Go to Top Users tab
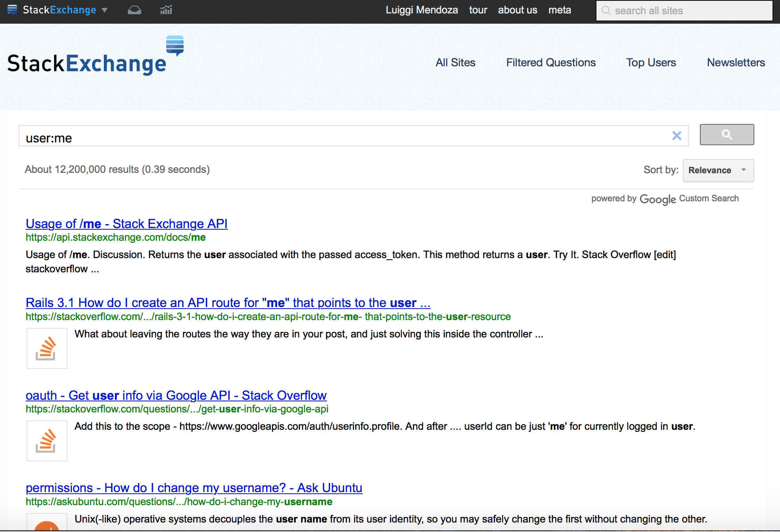780x532 pixels. click(x=651, y=63)
